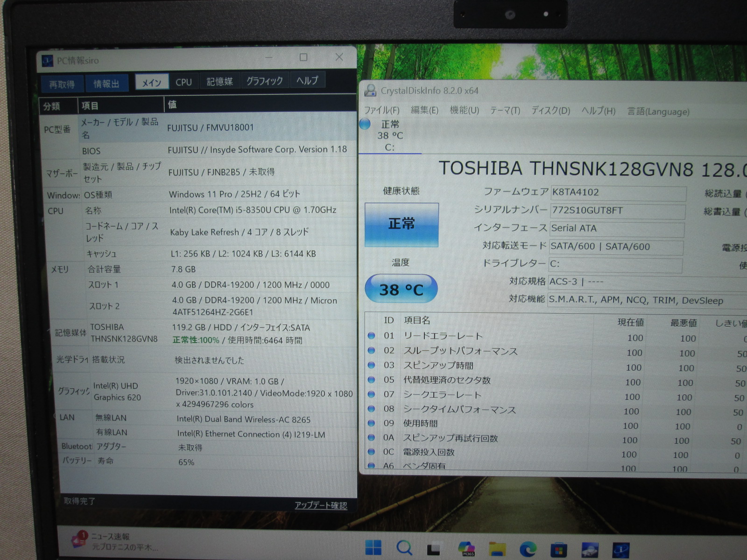Viewport: 747px width, 560px height.
Task: Select the C: disk status indicator
Action: point(390,135)
